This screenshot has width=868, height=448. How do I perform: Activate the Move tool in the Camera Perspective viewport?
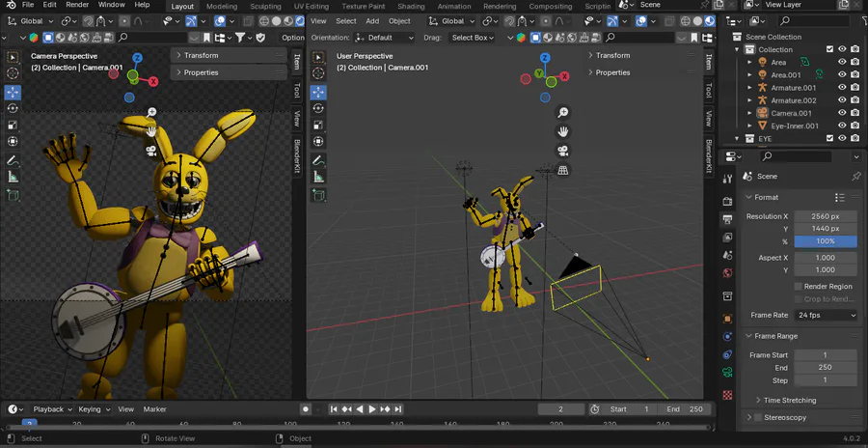[13, 92]
